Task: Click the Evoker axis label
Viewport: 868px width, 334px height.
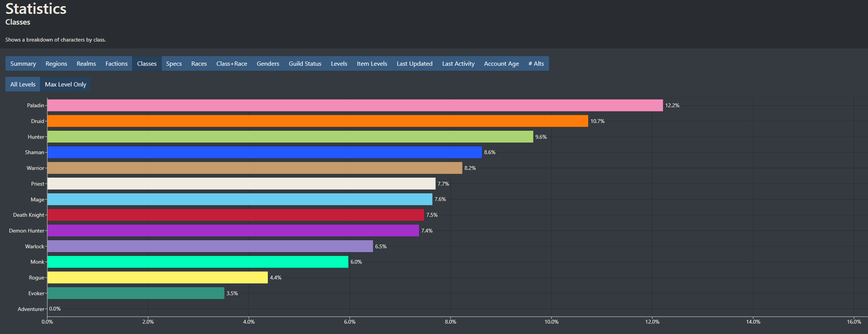Action: 36,293
